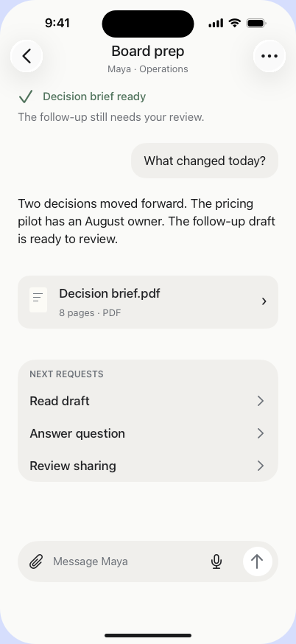296x644 pixels.
Task: Expand the Answer question chevron
Action: point(260,433)
